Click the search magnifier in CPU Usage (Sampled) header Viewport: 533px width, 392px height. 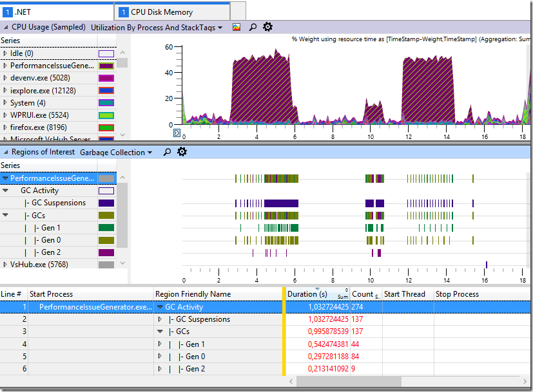(253, 27)
